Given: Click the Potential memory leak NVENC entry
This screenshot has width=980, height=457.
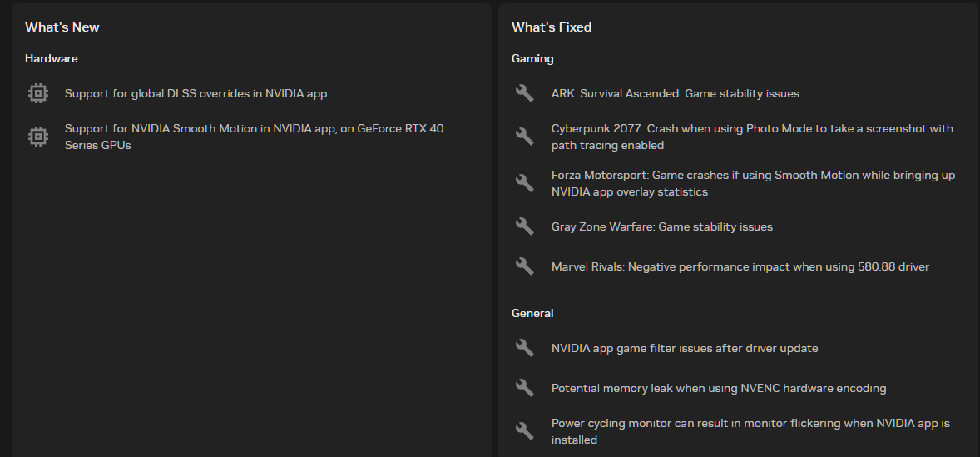Looking at the screenshot, I should 719,388.
